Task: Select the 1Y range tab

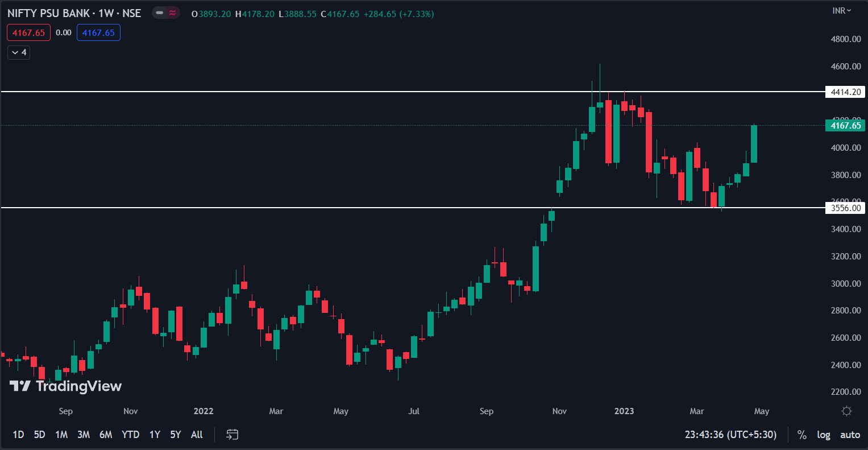Action: (x=155, y=435)
